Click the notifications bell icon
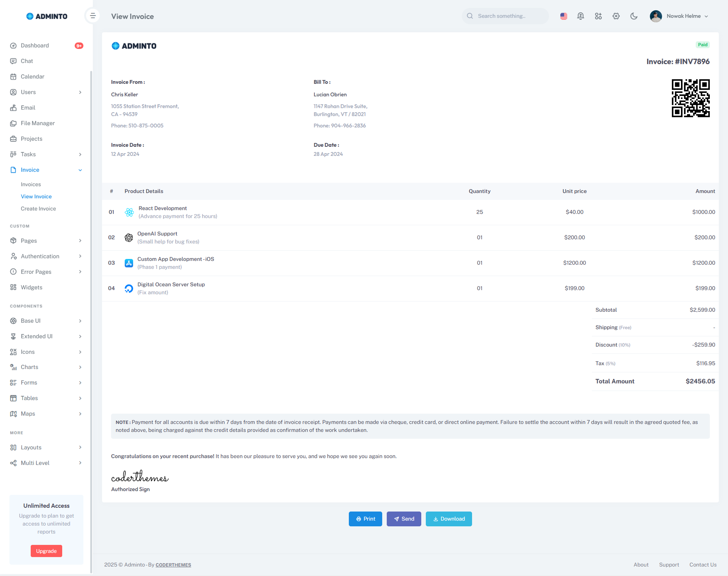Image resolution: width=728 pixels, height=576 pixels. 581,16
